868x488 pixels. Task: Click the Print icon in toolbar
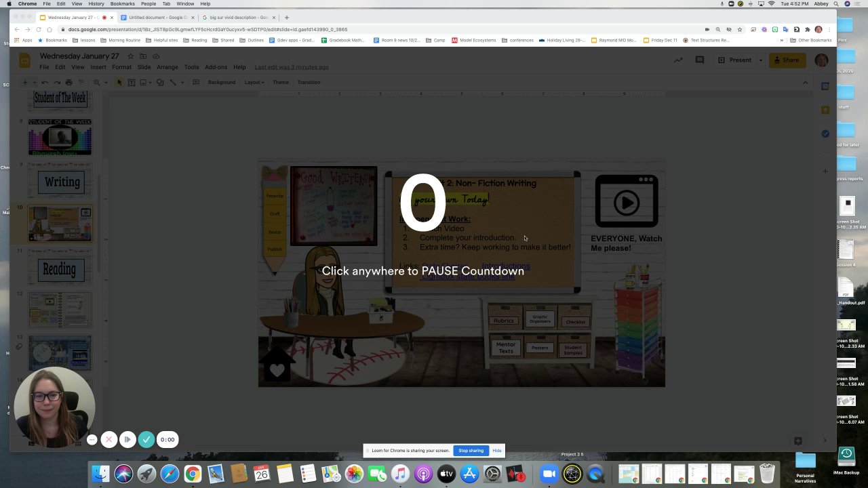point(68,83)
